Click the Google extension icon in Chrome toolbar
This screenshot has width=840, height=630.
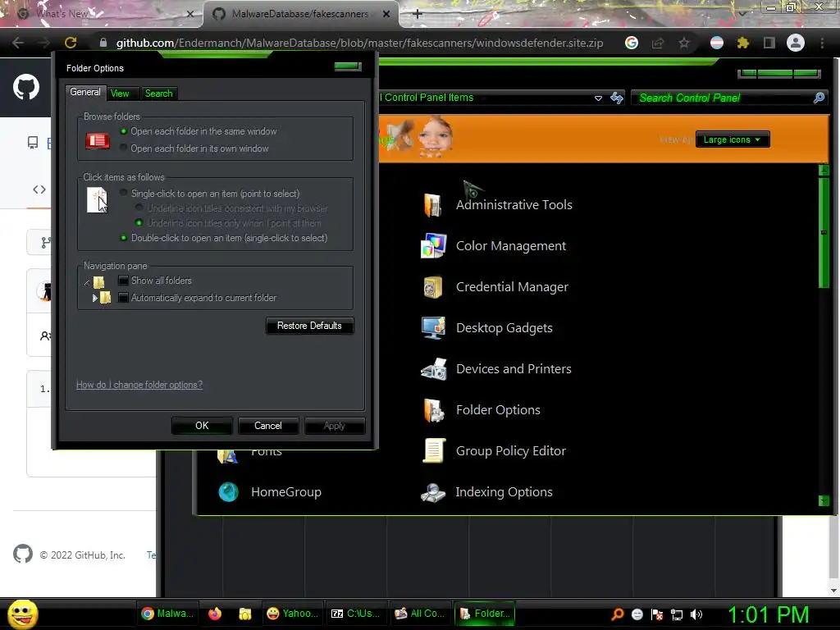632,43
